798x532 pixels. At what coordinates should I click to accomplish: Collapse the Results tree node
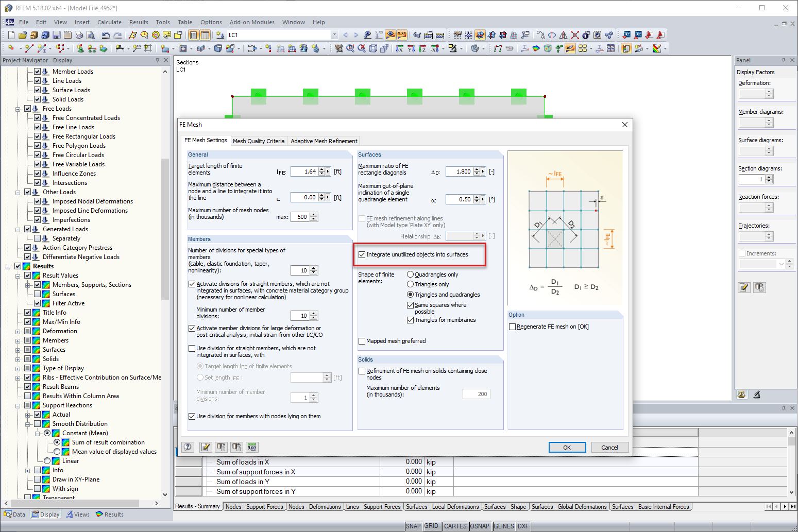click(x=8, y=266)
